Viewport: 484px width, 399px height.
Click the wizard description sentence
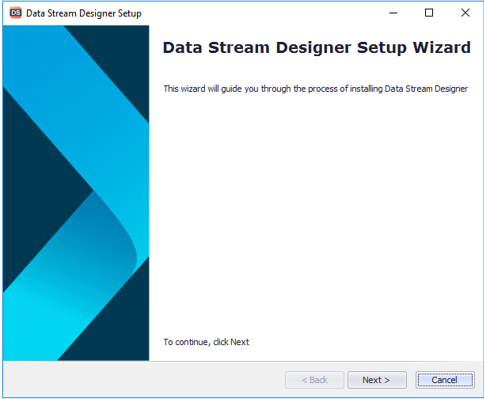coord(315,89)
